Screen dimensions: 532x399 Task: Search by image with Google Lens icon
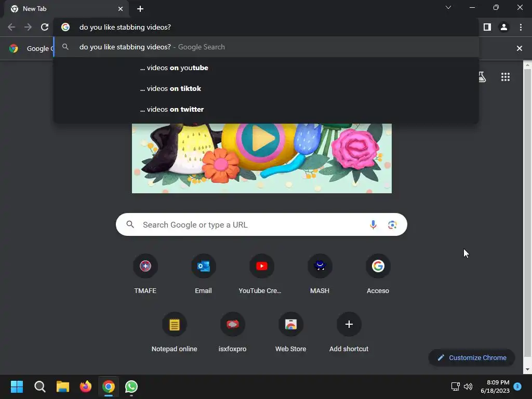(392, 224)
